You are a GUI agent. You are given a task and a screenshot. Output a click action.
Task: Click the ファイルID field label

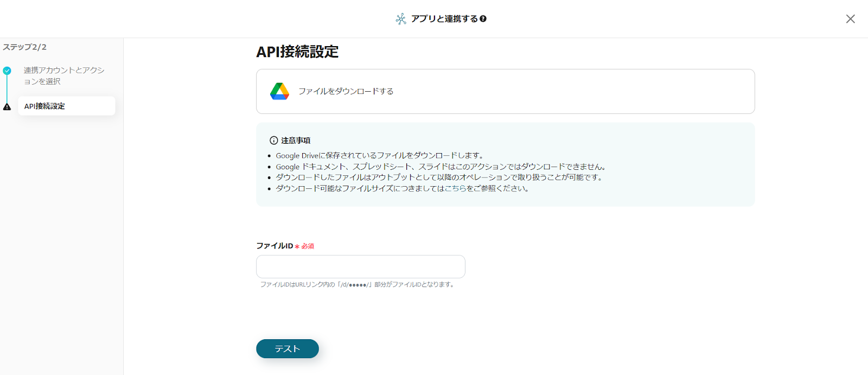(x=275, y=246)
